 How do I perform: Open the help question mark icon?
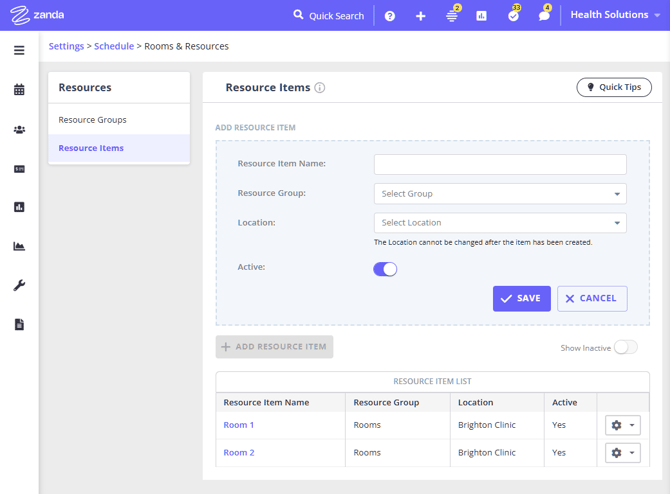click(x=390, y=16)
